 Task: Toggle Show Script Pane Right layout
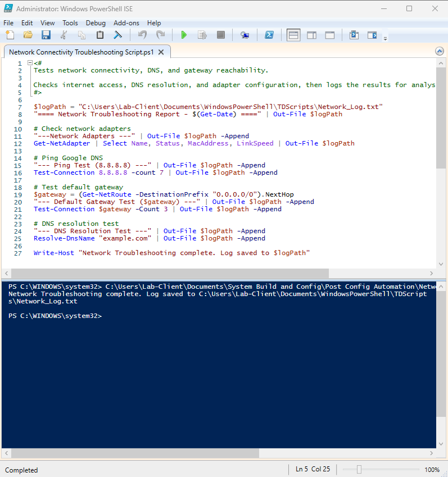311,35
